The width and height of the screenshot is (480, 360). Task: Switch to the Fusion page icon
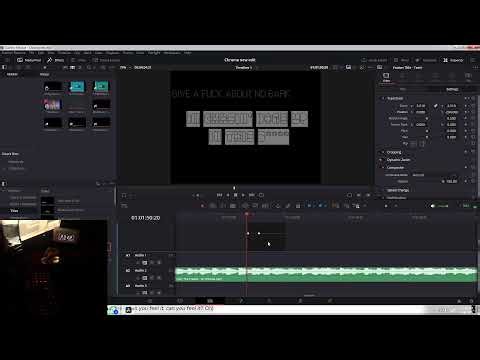coord(241,301)
